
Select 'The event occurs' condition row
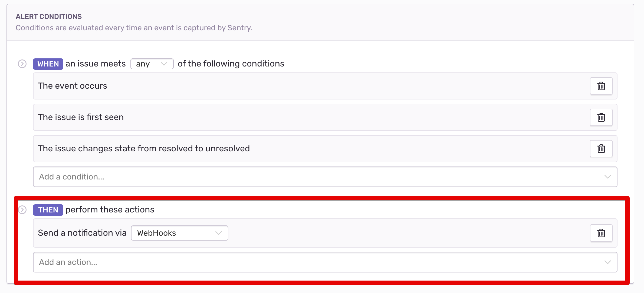tap(325, 86)
